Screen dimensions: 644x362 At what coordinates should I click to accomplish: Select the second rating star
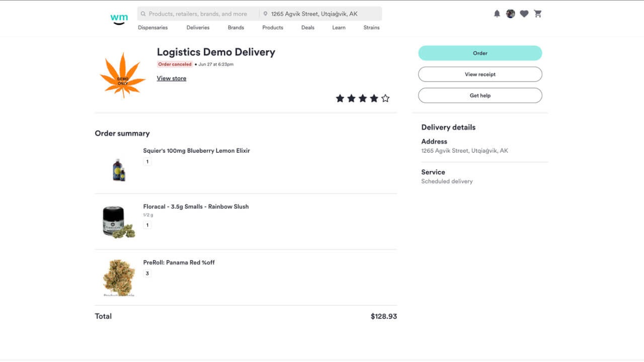[351, 98]
